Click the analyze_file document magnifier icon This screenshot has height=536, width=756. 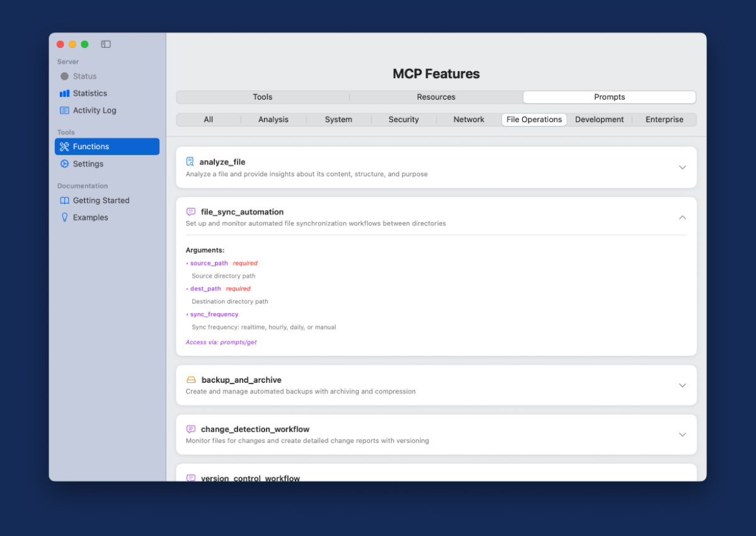[190, 162]
